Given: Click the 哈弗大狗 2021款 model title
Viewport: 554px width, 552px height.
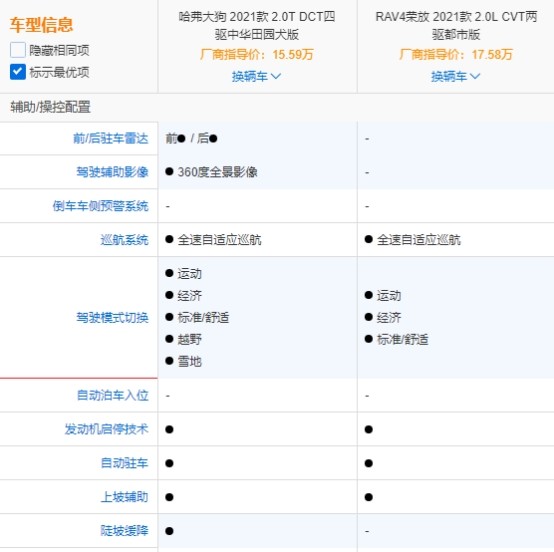Looking at the screenshot, I should tap(257, 26).
